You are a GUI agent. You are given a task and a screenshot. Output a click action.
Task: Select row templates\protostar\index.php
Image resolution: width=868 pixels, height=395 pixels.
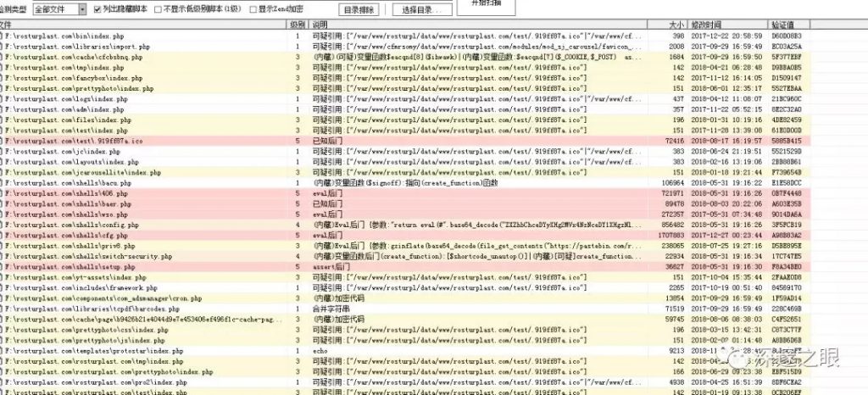pos(405,351)
